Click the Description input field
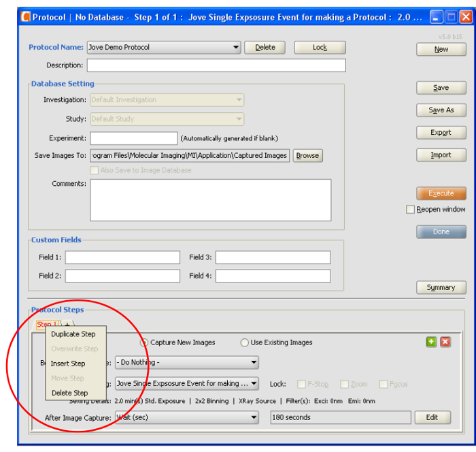476x452 pixels. (216, 65)
